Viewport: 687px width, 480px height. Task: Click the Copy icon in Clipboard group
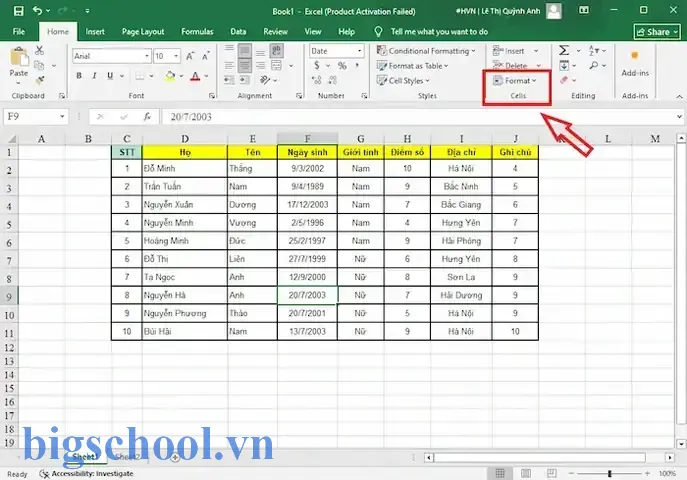pyautogui.click(x=39, y=65)
